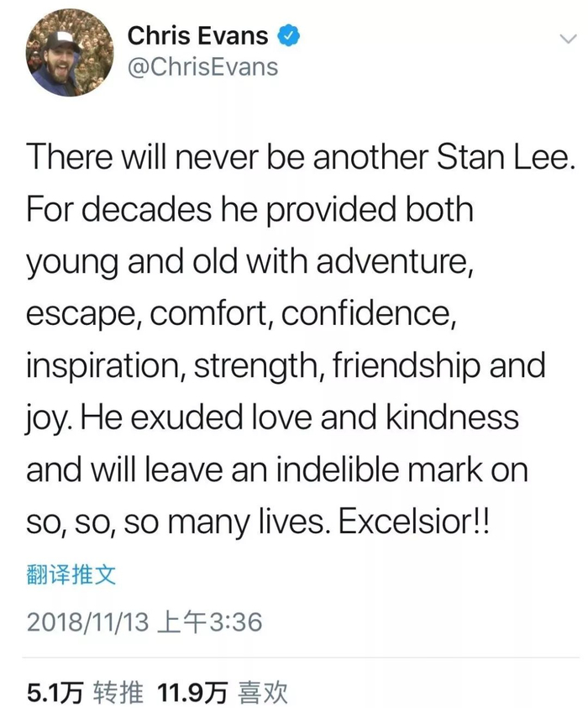Click the Chris Evans display name
Viewport: 588px width, 708px height.
click(197, 36)
